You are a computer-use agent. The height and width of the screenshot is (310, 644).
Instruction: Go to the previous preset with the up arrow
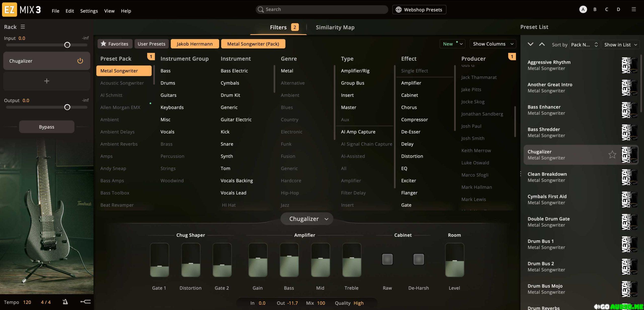542,44
